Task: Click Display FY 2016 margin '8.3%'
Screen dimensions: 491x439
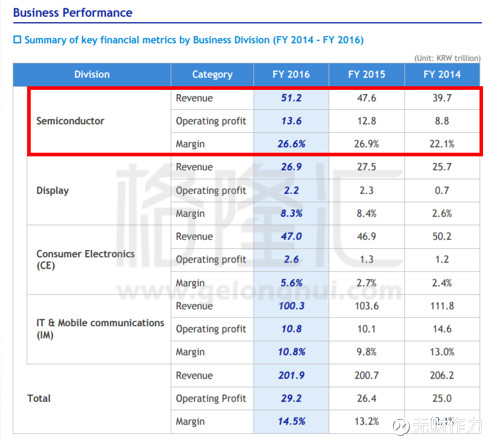Action: click(291, 213)
